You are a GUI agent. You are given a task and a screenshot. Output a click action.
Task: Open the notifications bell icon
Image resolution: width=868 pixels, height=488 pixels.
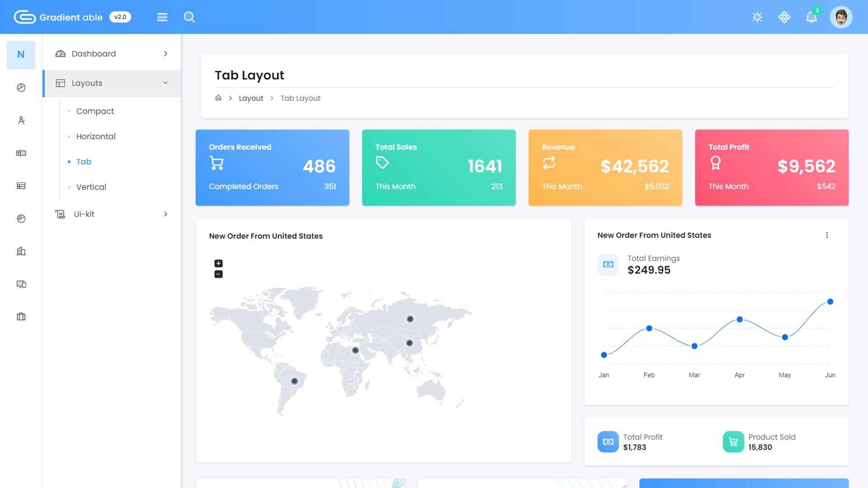[811, 17]
